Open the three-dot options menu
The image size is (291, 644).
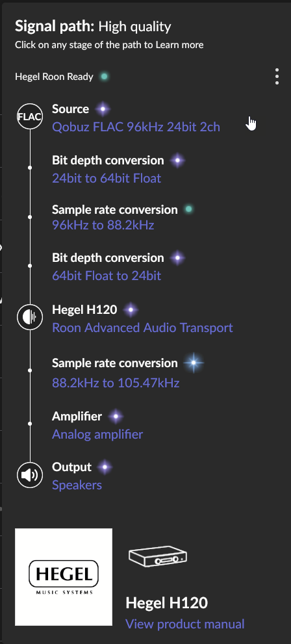pos(277,77)
